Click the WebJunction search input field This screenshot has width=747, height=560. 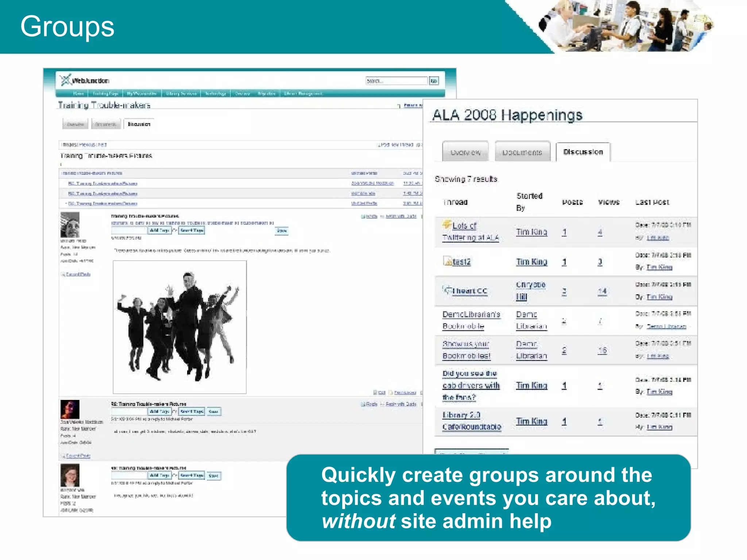pos(396,81)
